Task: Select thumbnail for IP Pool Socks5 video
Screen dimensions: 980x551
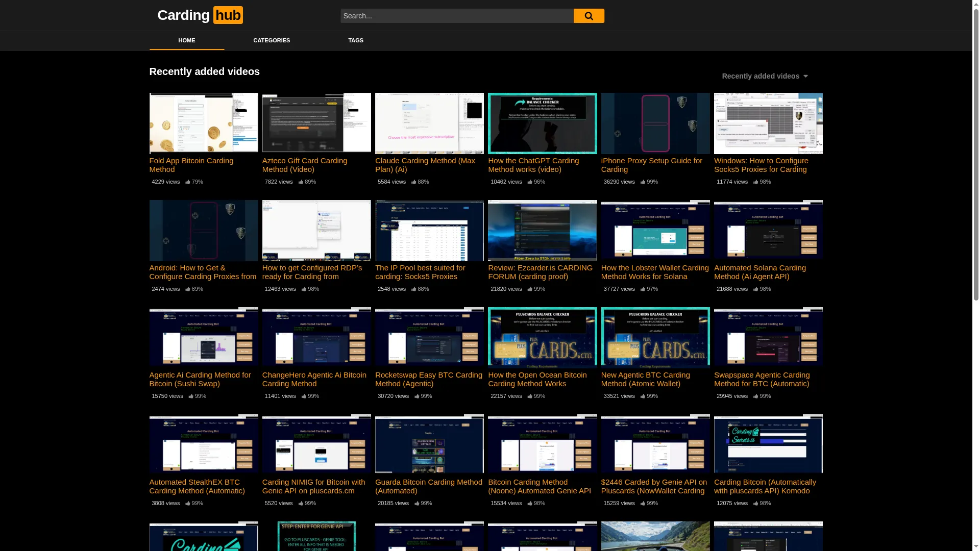Action: click(429, 231)
